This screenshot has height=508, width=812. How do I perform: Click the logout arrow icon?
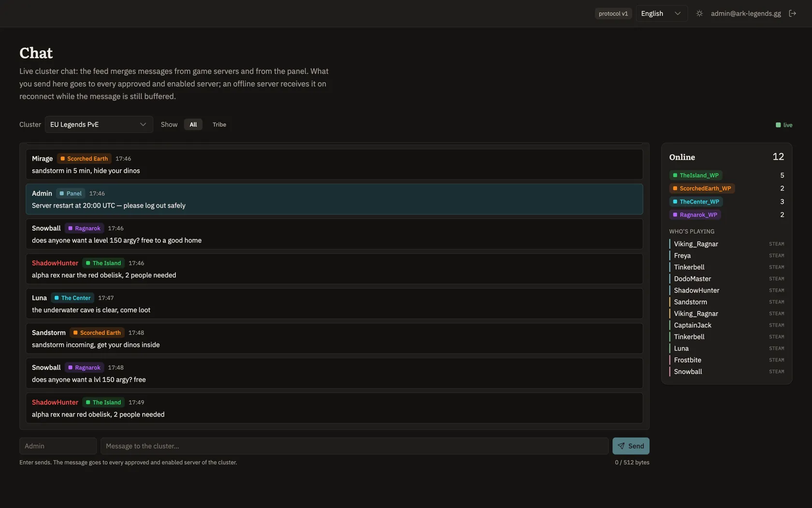pyautogui.click(x=792, y=14)
